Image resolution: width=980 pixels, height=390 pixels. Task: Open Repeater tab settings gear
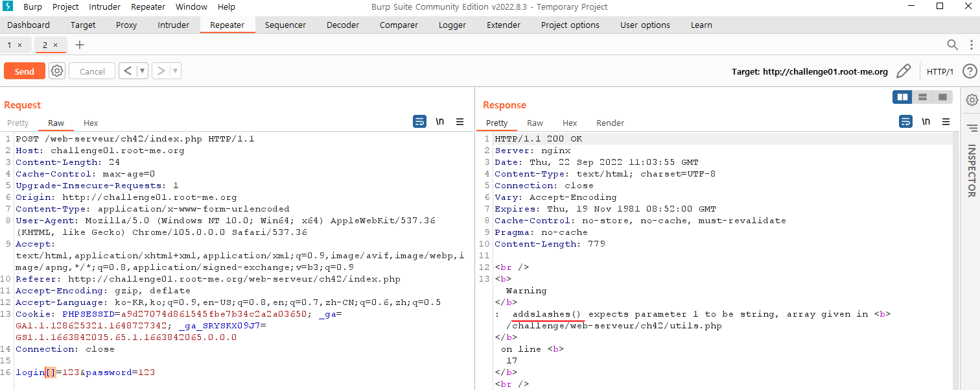57,71
